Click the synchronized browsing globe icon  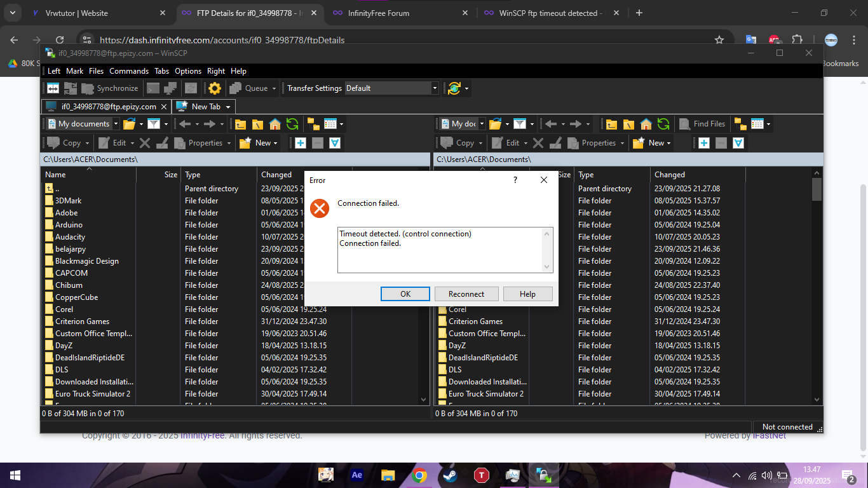click(454, 88)
